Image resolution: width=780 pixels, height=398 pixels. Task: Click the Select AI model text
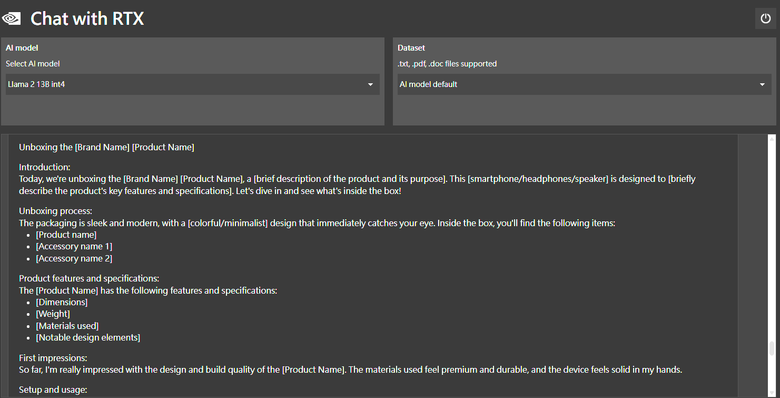coord(33,64)
